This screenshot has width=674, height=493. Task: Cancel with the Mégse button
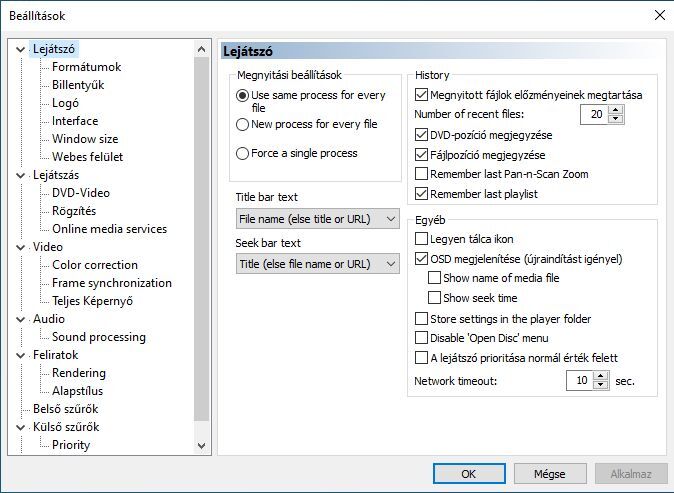tap(550, 474)
